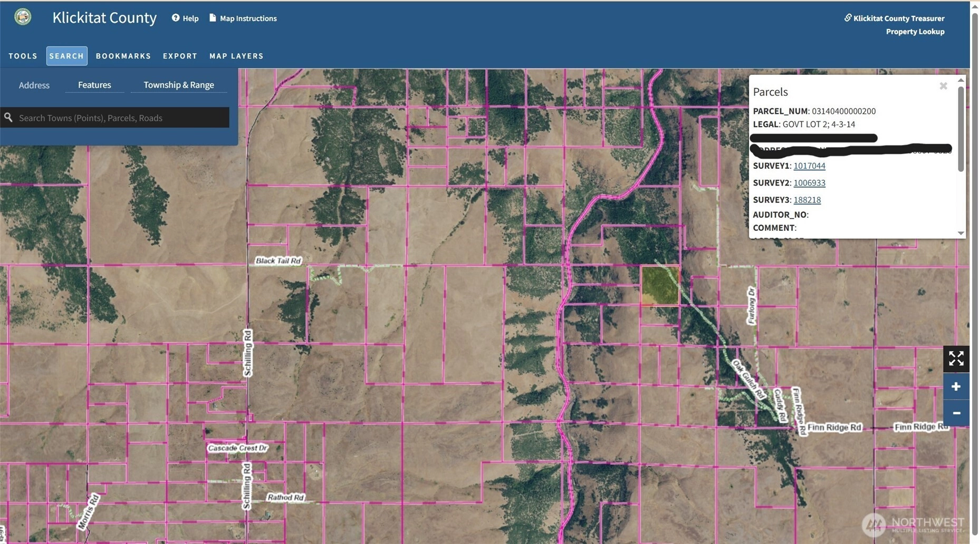980x544 pixels.
Task: Click the Klickitat County seal logo
Action: click(x=23, y=17)
